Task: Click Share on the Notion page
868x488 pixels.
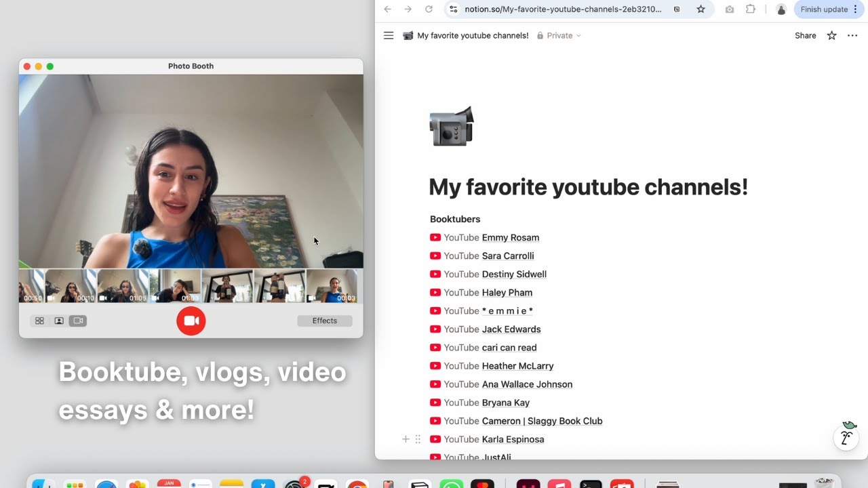Action: pos(806,35)
